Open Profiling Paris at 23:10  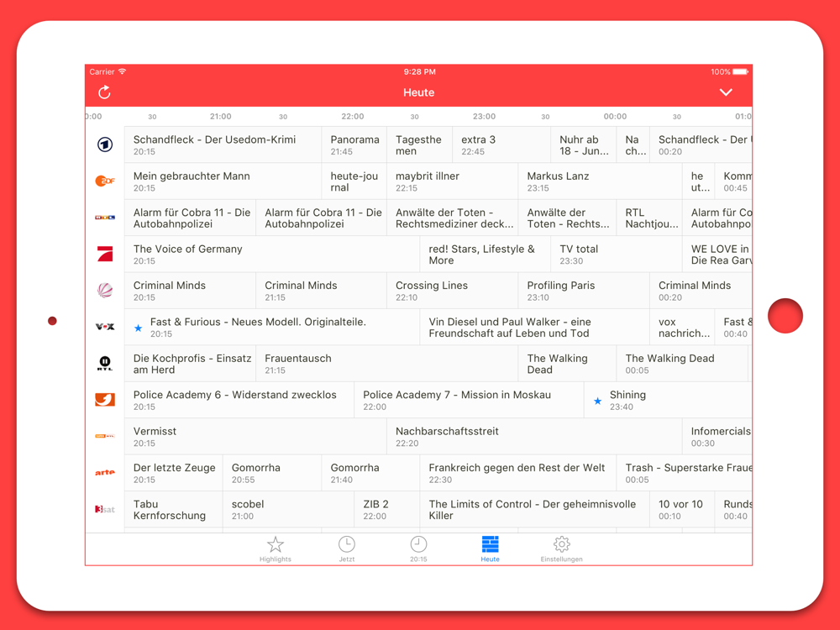pyautogui.click(x=584, y=291)
